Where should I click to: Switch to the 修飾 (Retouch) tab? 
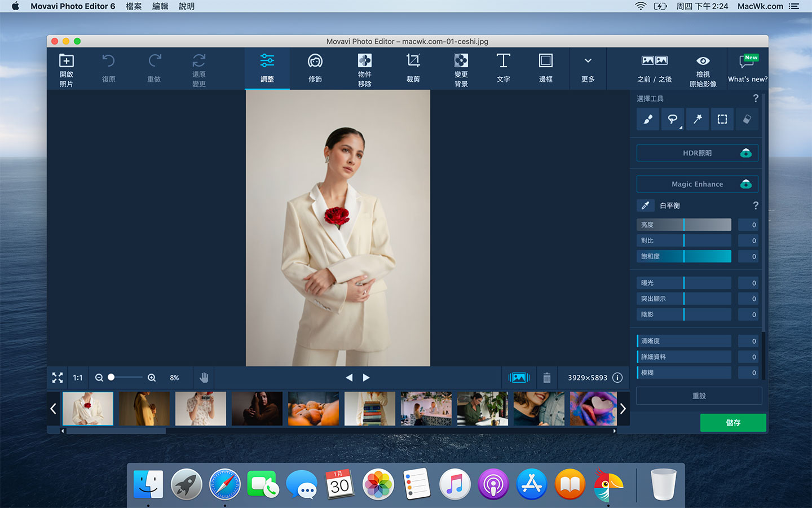tap(314, 68)
